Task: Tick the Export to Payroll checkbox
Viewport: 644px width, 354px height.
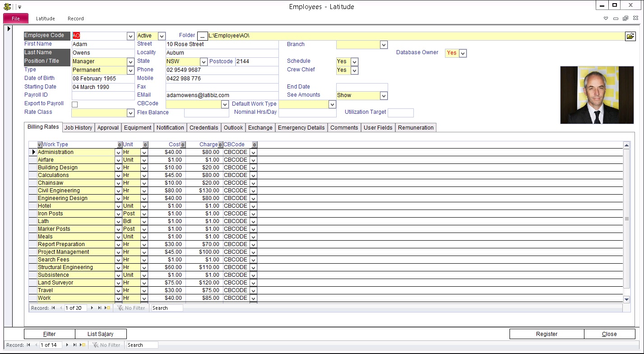Action: pyautogui.click(x=75, y=104)
